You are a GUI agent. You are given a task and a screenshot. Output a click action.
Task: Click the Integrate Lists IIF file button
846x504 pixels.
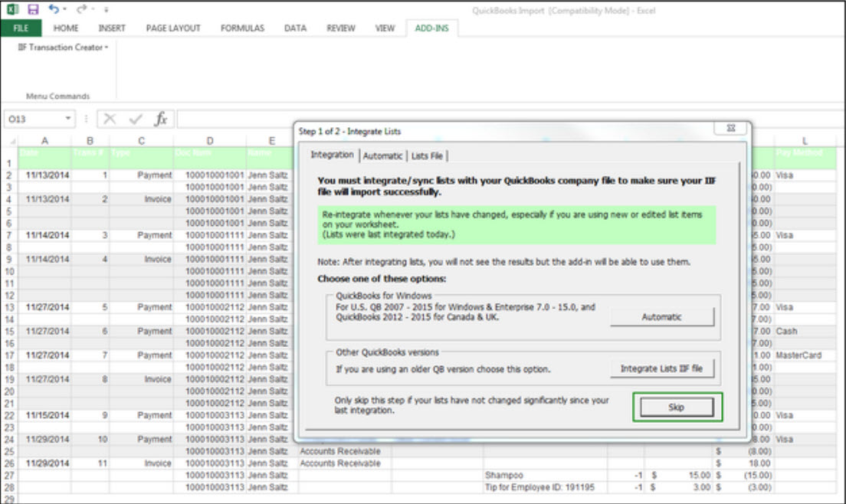tap(662, 368)
